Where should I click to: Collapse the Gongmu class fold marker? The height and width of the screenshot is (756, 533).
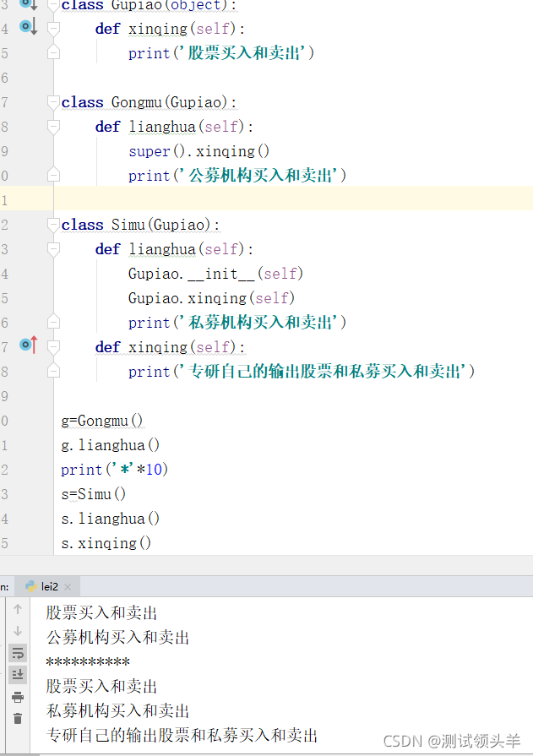pyautogui.click(x=54, y=102)
